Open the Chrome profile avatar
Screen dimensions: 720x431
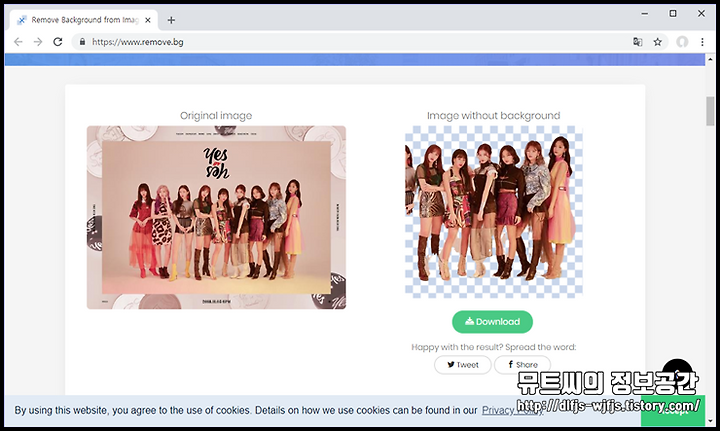[x=682, y=42]
